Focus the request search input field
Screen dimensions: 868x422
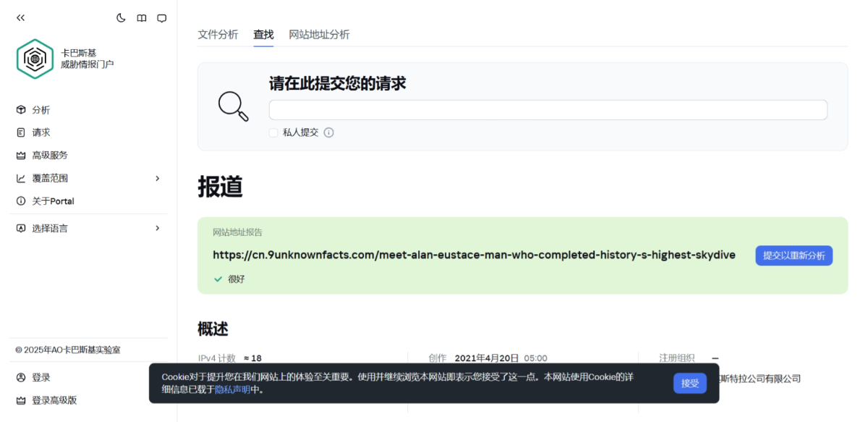[548, 110]
